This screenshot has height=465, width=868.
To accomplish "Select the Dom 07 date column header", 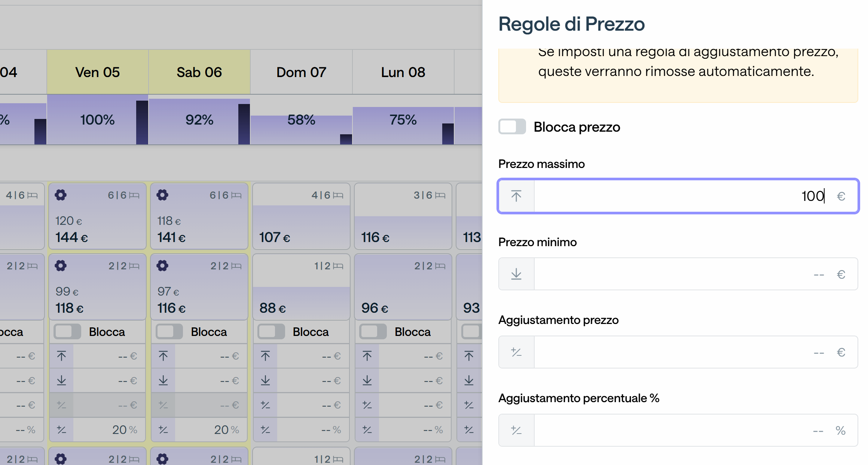I will [301, 72].
